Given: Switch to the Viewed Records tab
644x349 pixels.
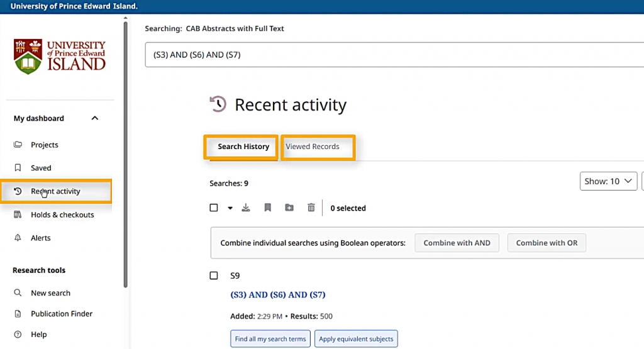Looking at the screenshot, I should tap(313, 147).
